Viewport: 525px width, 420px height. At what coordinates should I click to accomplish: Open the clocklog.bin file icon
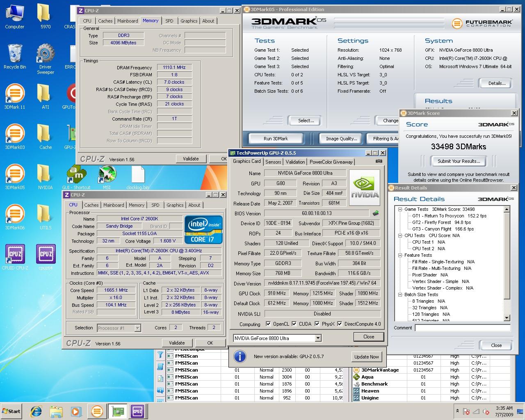pos(138,177)
